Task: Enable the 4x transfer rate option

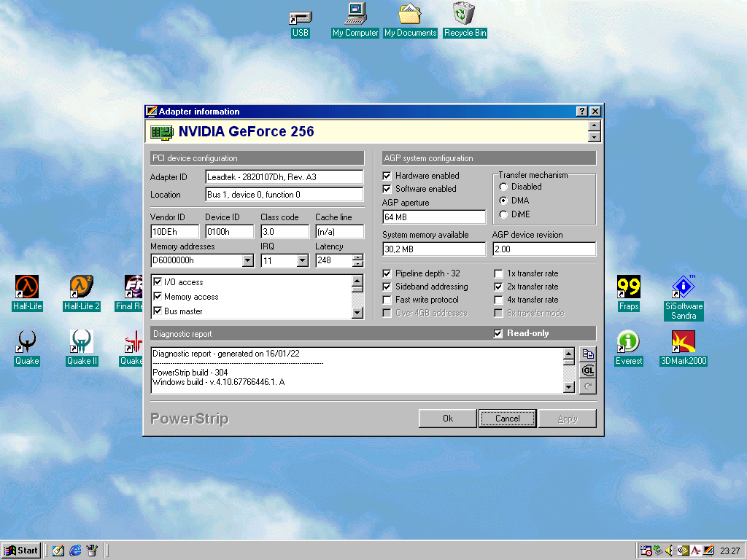Action: [x=499, y=300]
